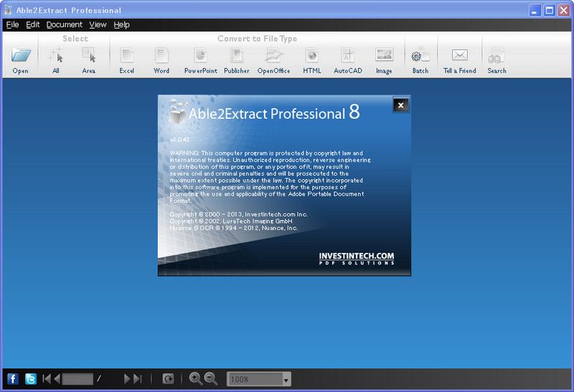Go to the next page
Viewport: 574px width, 392px height.
tap(127, 378)
